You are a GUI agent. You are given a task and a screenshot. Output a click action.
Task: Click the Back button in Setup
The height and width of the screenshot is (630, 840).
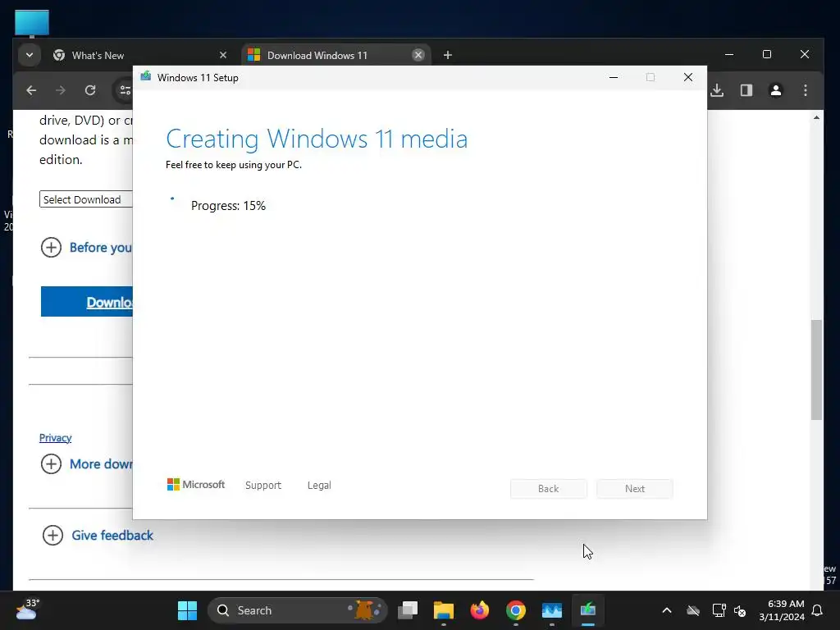pos(549,489)
